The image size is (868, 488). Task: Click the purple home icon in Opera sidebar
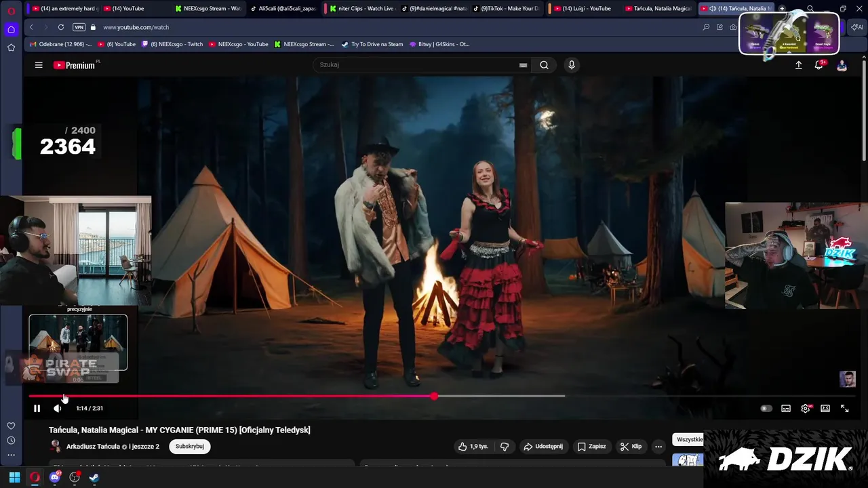11,29
